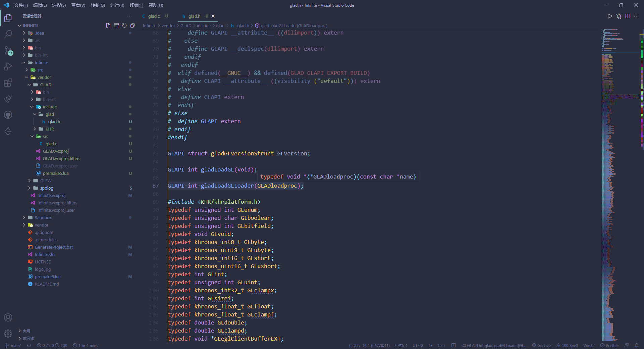The height and width of the screenshot is (349, 644).
Task: Open GLAD.vcxproj.filters file
Action: coord(61,158)
